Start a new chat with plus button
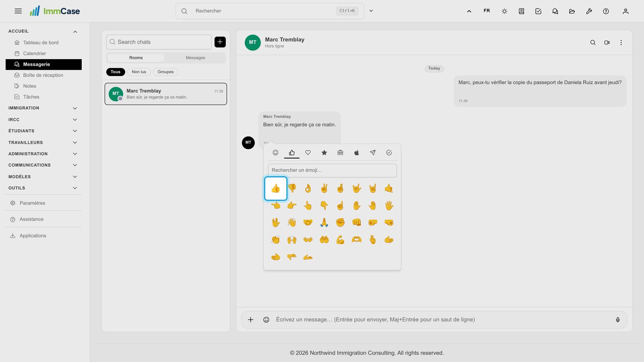Image resolution: width=644 pixels, height=362 pixels. 220,42
